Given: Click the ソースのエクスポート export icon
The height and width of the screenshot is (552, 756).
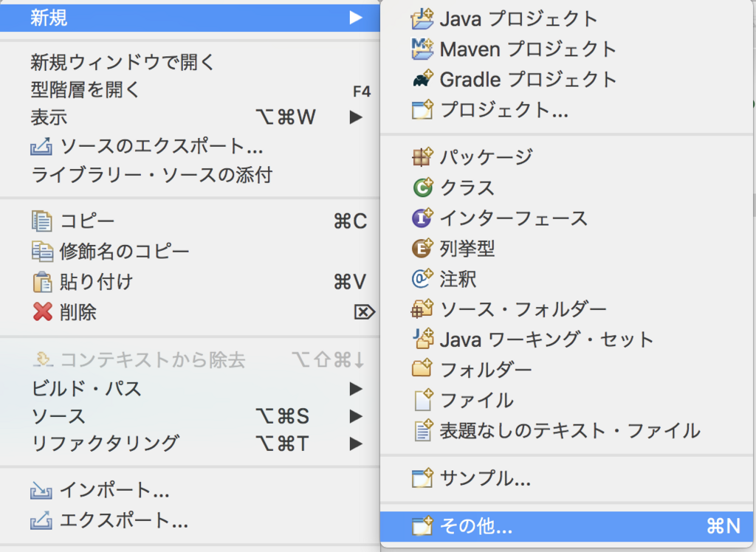Looking at the screenshot, I should (x=41, y=147).
